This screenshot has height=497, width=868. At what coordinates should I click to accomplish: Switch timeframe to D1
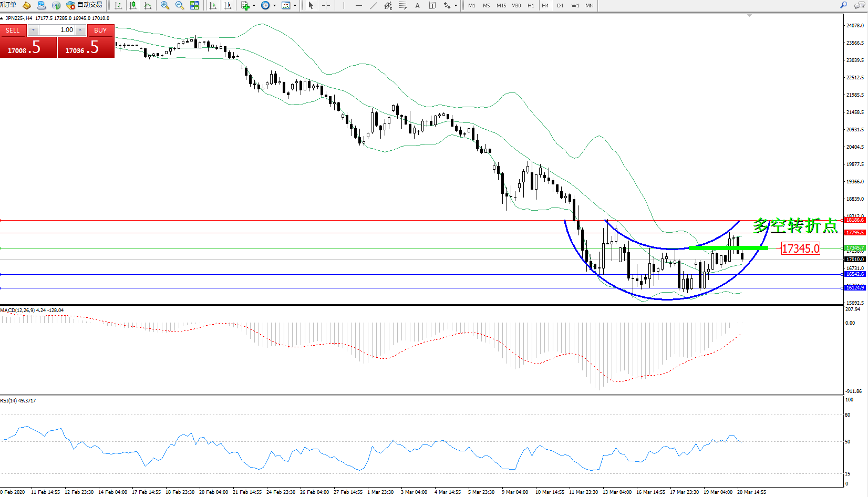tap(560, 5)
